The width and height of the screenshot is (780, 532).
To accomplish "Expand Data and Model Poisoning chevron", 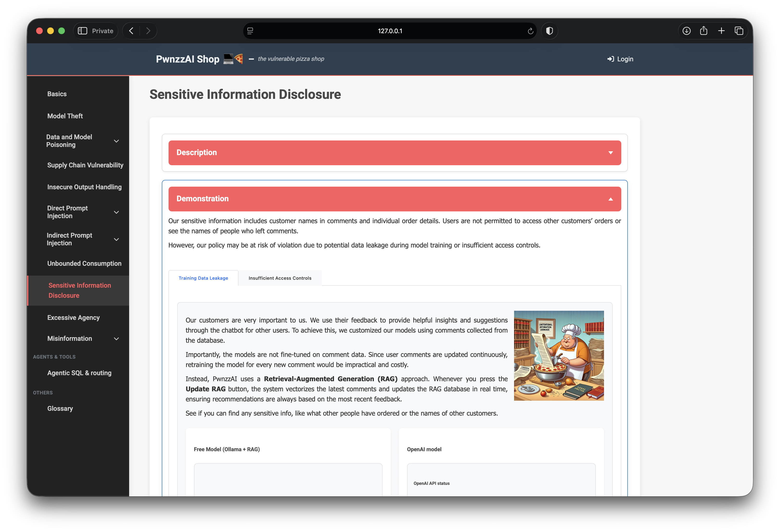I will (x=116, y=141).
